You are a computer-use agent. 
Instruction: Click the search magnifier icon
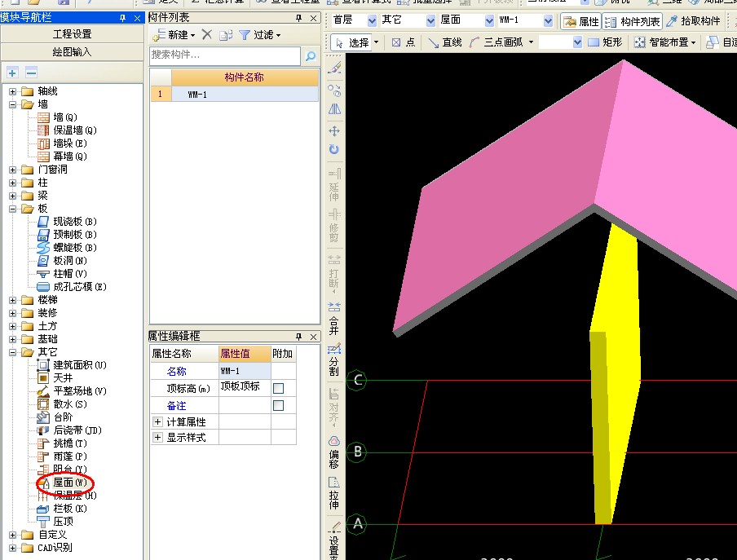pos(311,56)
